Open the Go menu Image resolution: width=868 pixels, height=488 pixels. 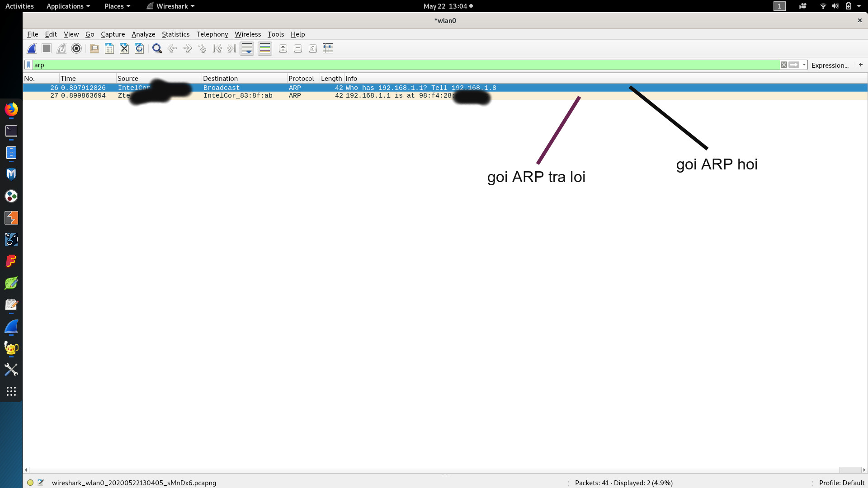pyautogui.click(x=90, y=34)
